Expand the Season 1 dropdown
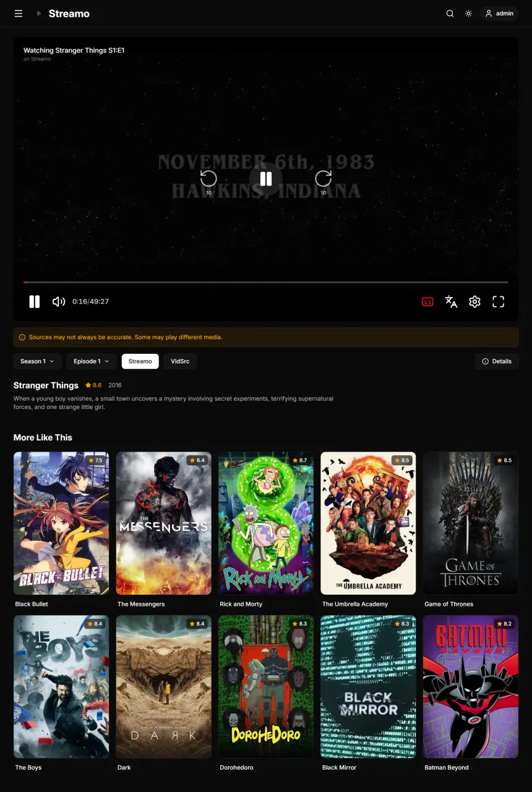 37,361
